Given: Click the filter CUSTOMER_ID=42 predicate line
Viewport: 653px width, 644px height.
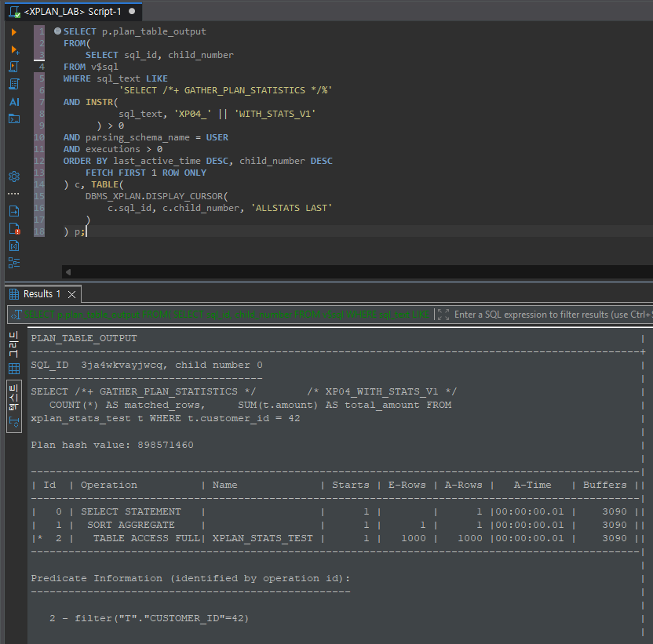Looking at the screenshot, I should (149, 618).
